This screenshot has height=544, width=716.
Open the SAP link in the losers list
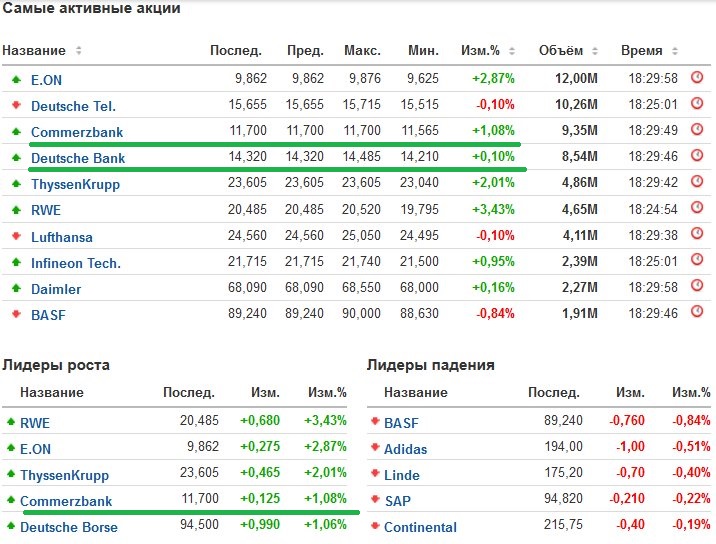[397, 500]
